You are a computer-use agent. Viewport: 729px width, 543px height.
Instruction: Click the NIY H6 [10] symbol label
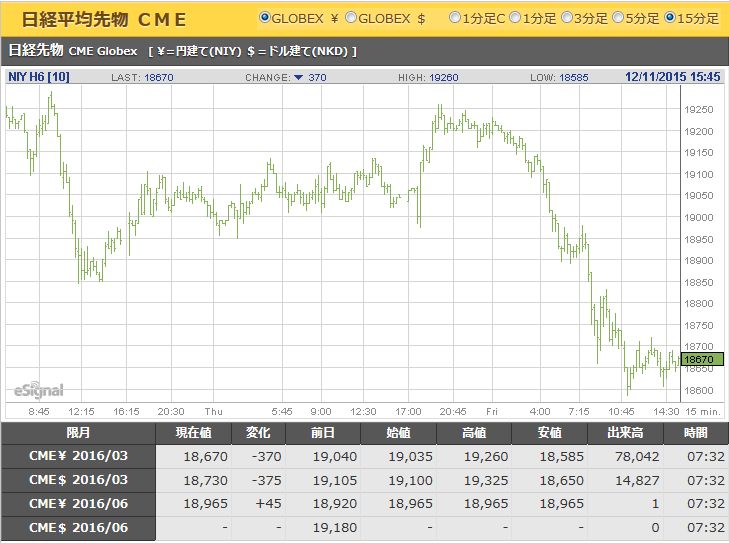[37, 77]
